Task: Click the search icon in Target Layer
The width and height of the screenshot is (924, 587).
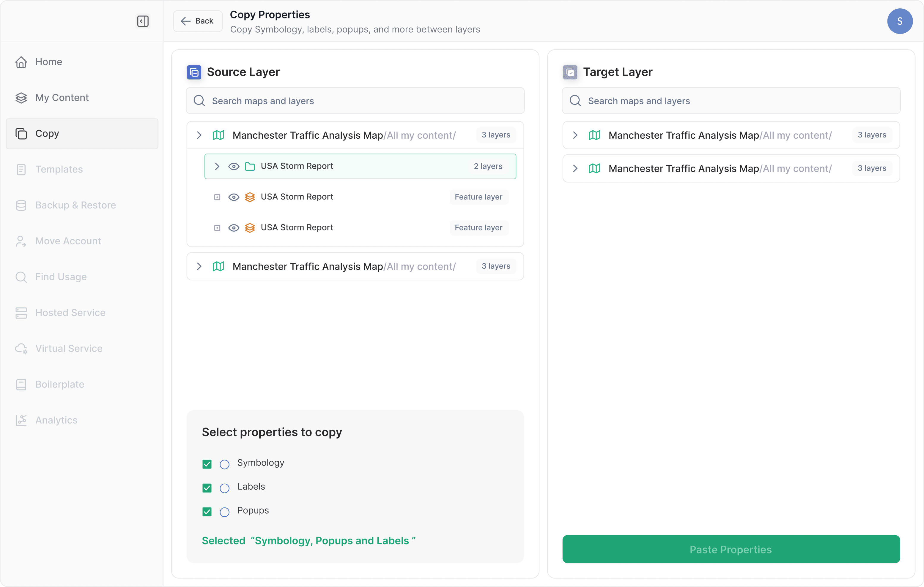Action: 575,101
